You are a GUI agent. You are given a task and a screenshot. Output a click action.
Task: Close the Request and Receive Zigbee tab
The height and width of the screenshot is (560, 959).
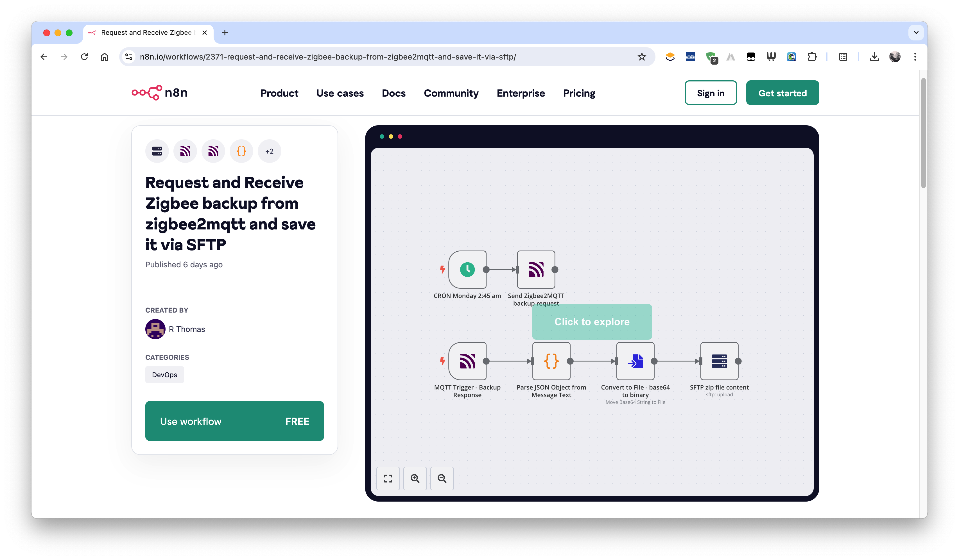[205, 33]
